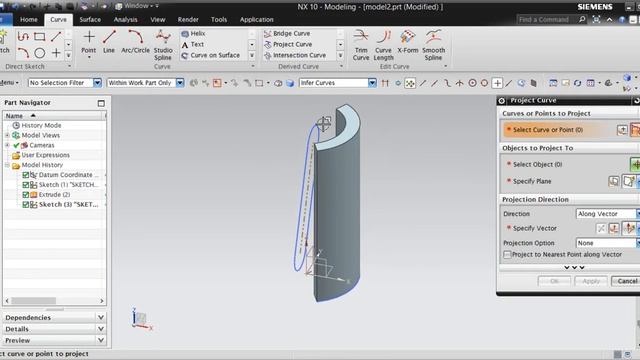Select User Expressions in Part Navigator
Viewport: 640px width, 360px height.
41,155
